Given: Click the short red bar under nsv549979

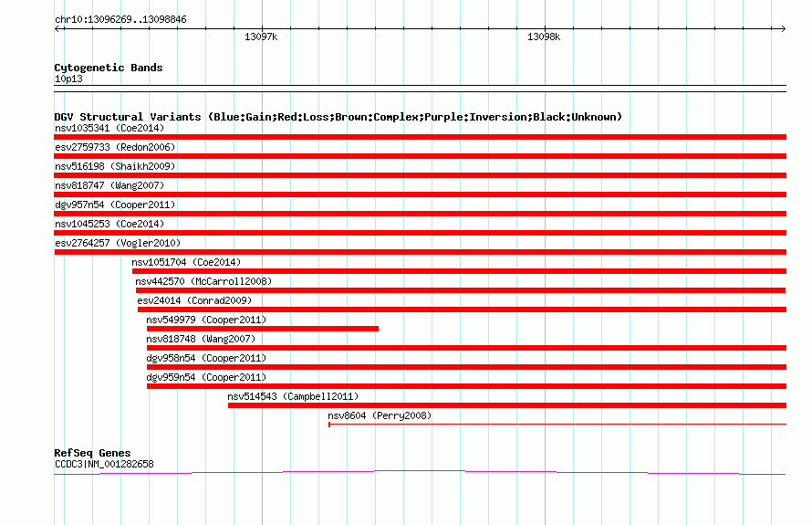Looking at the screenshot, I should (263, 329).
